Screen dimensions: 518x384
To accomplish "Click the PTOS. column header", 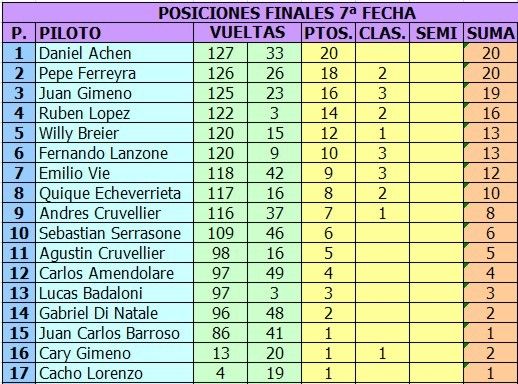I will click(x=328, y=33).
